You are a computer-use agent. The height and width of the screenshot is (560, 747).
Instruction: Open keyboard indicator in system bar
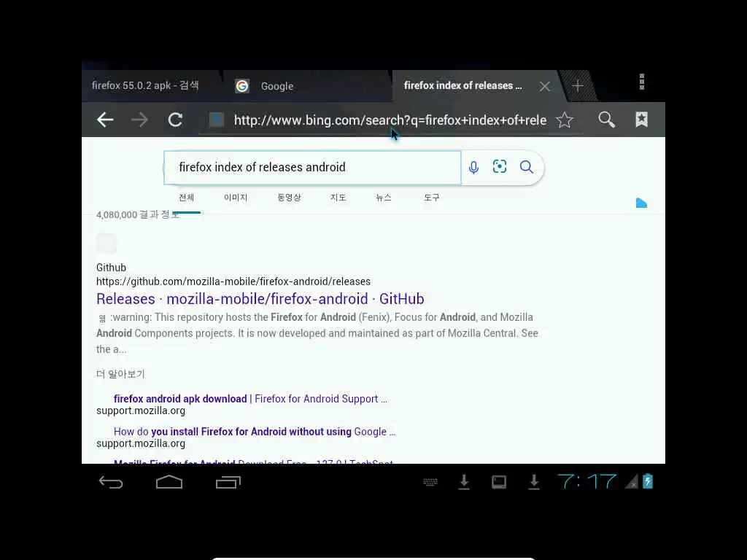pos(430,483)
